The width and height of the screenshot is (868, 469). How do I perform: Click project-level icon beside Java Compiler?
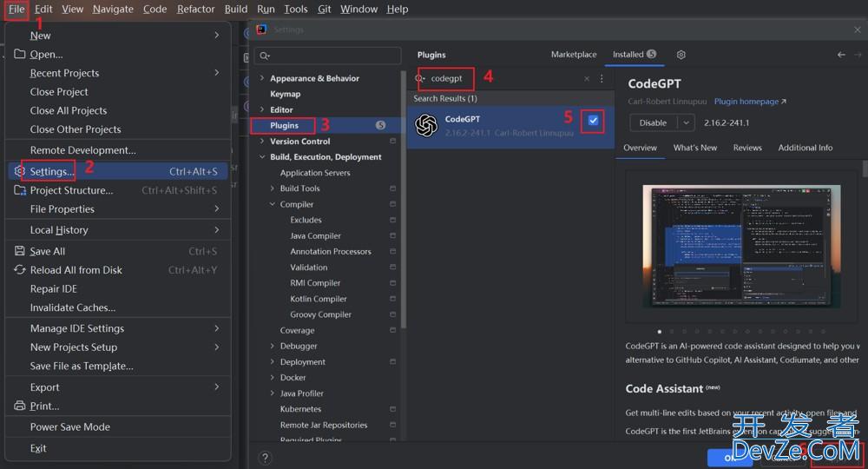click(x=392, y=235)
